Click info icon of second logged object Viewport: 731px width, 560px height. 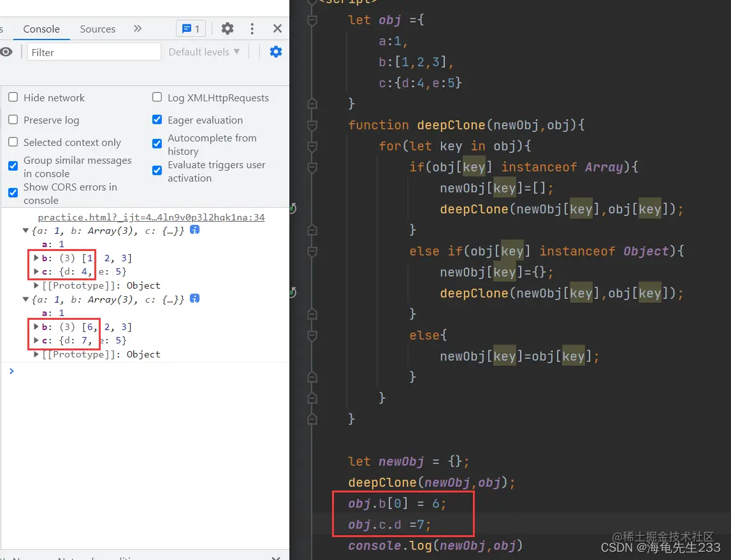pos(195,299)
